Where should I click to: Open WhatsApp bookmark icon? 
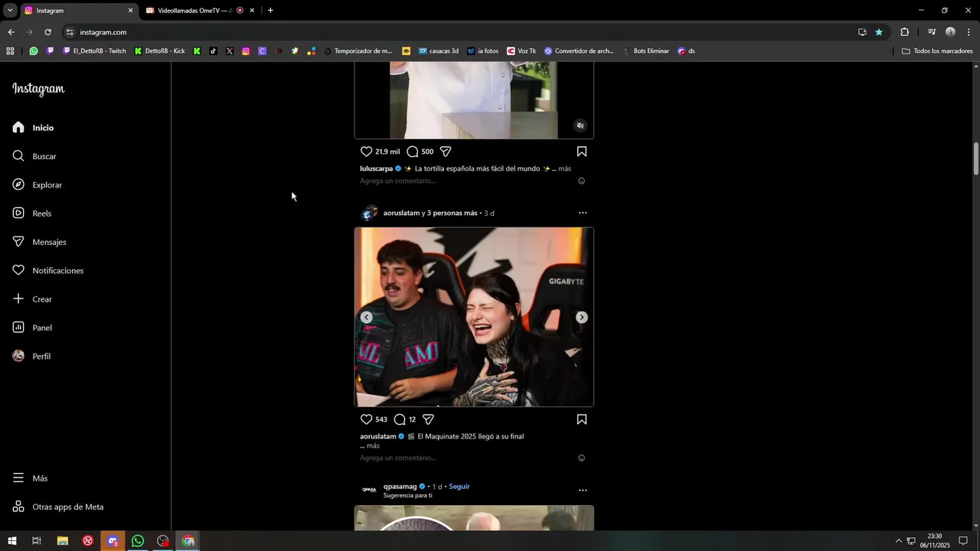(34, 51)
